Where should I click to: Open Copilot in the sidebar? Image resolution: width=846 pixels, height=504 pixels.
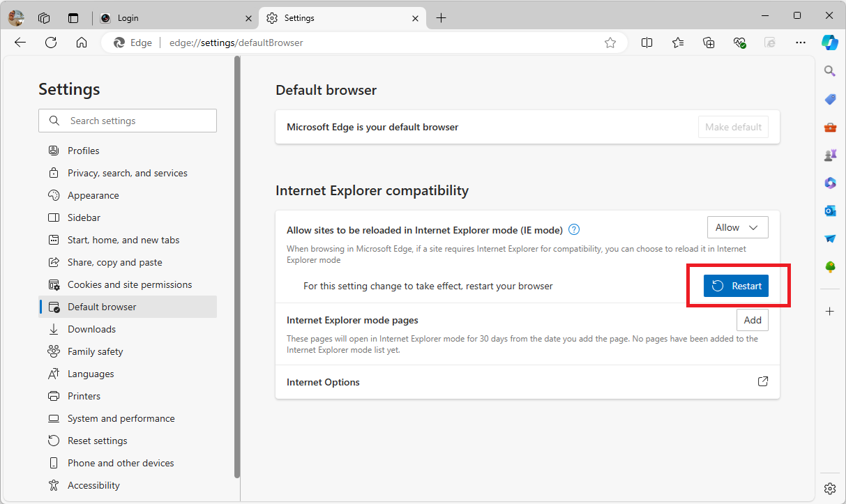(x=830, y=43)
